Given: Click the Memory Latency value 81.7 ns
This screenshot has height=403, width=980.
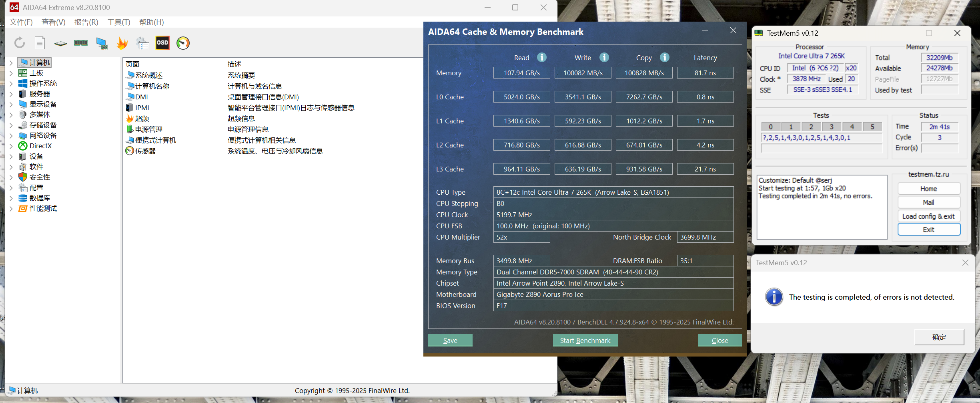Looking at the screenshot, I should click(x=705, y=73).
